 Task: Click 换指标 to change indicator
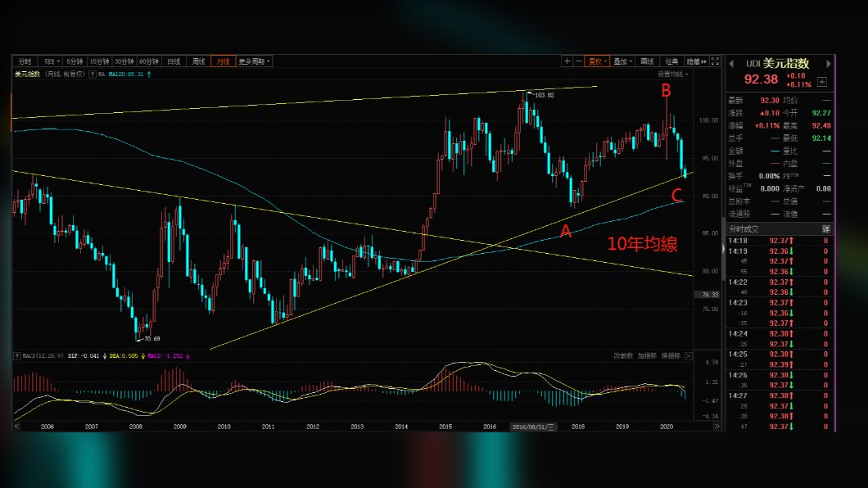[x=671, y=355]
